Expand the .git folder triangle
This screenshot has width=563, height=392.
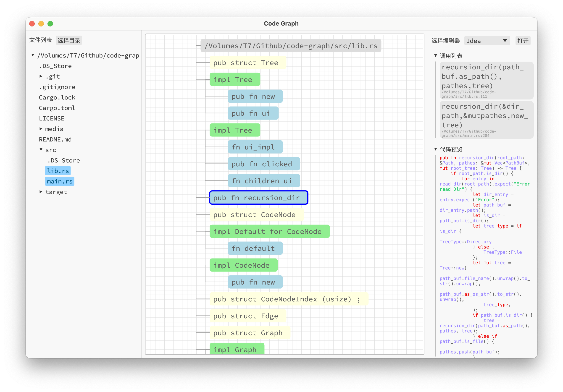[x=41, y=76]
